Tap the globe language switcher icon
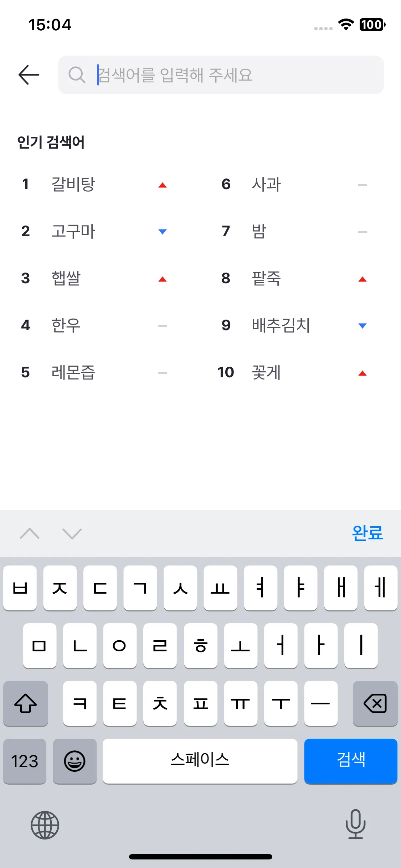401x868 pixels. point(45,825)
